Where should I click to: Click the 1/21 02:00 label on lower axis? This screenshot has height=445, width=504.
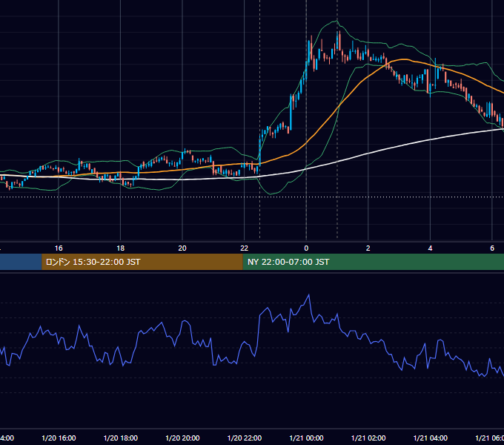[x=368, y=438]
